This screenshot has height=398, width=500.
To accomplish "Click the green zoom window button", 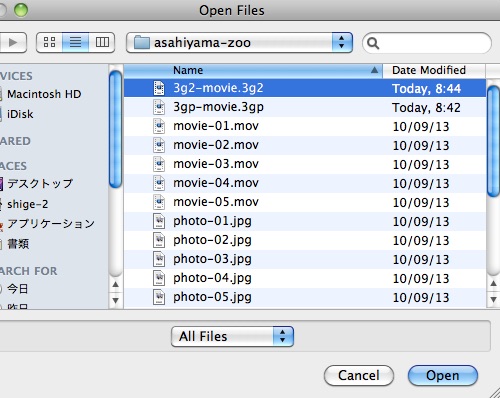I will [21, 10].
